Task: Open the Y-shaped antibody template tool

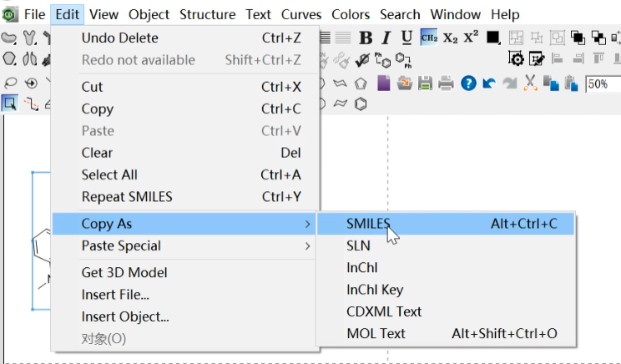Action: point(29,38)
